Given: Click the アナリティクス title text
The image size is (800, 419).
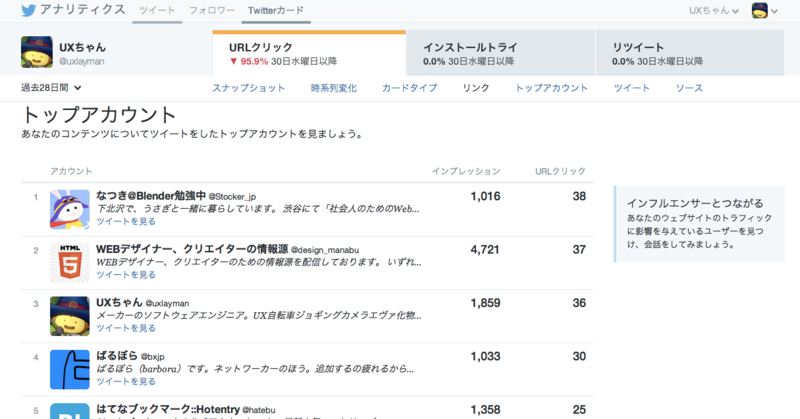Looking at the screenshot, I should (83, 10).
